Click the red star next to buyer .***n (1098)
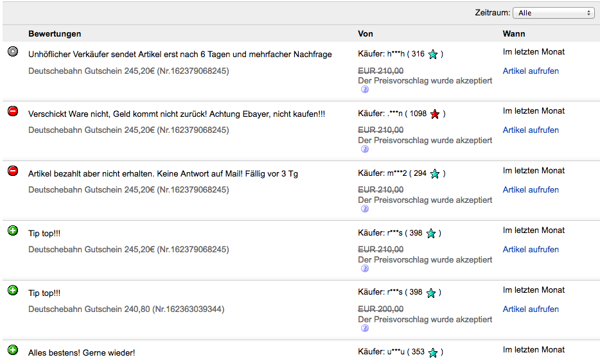Image resolution: width=600 pixels, height=364 pixels. tap(435, 114)
